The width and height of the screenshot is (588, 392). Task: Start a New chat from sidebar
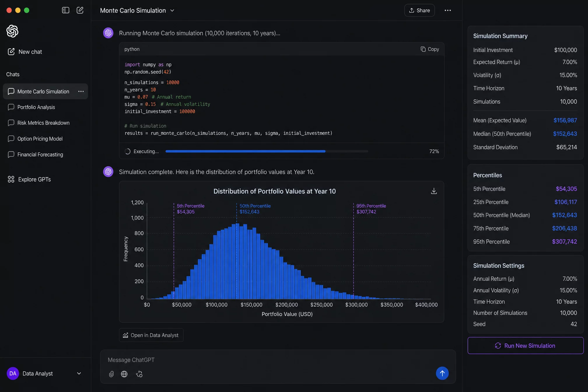[x=25, y=52]
